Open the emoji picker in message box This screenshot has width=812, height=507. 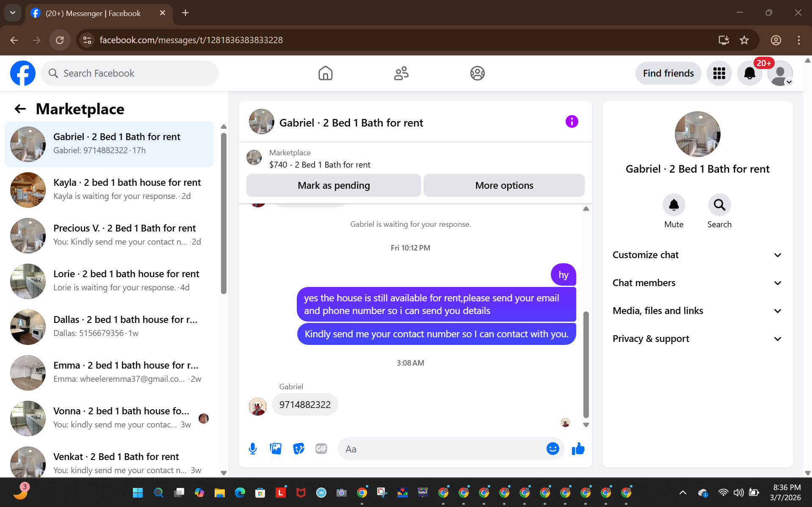[x=552, y=449]
